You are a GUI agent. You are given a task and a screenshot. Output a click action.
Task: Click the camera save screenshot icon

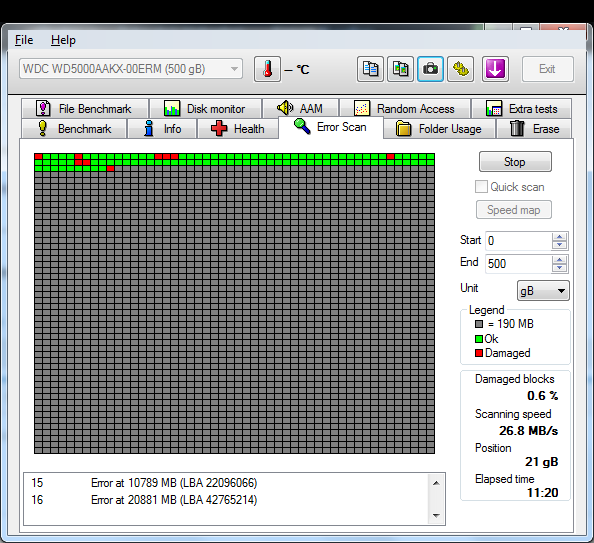tap(430, 69)
